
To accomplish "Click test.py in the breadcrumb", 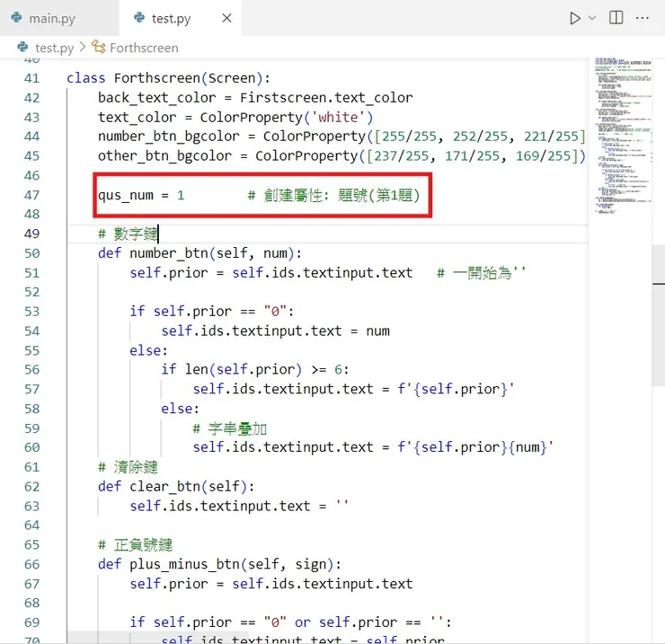I will 54,48.
